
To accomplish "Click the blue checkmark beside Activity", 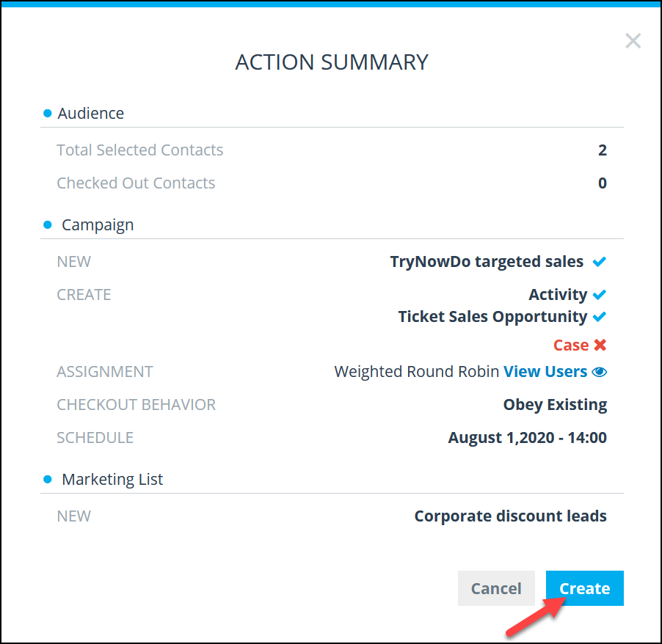I will [x=599, y=295].
